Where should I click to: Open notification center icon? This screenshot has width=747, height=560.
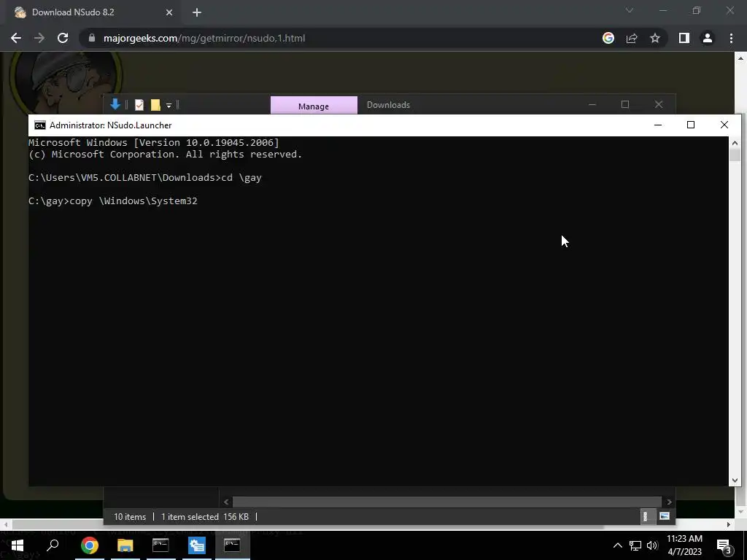click(723, 545)
